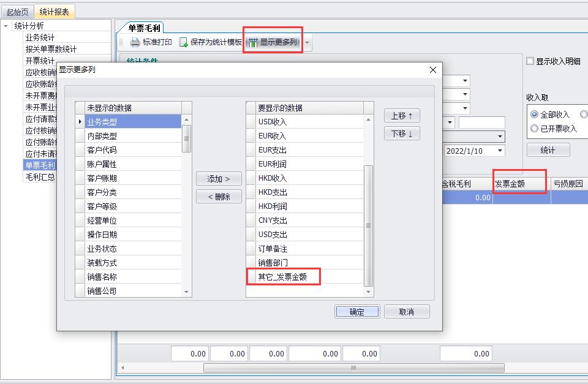Close the 显示更多列 dialog
Image resolution: width=588 pixels, height=384 pixels.
[434, 70]
